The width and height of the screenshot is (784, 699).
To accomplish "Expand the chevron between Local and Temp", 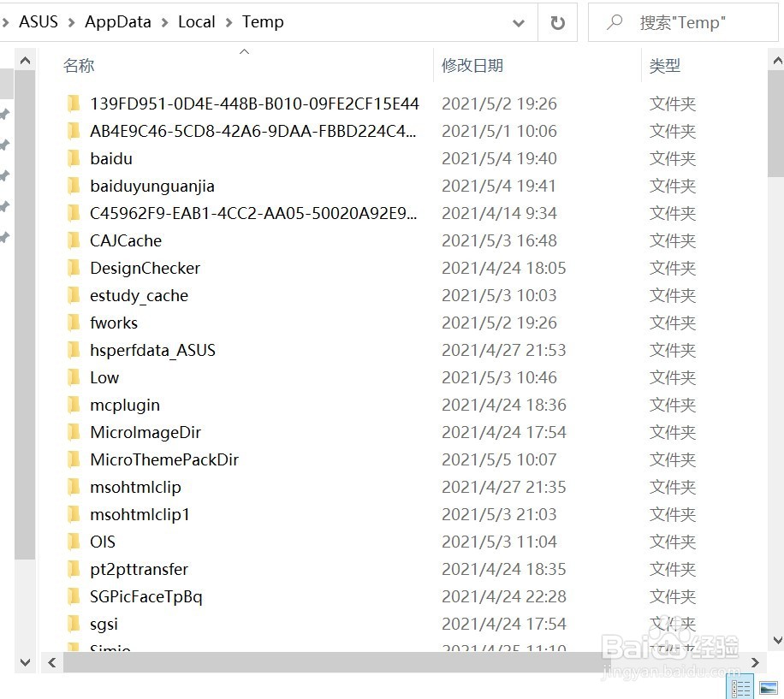I will [229, 22].
